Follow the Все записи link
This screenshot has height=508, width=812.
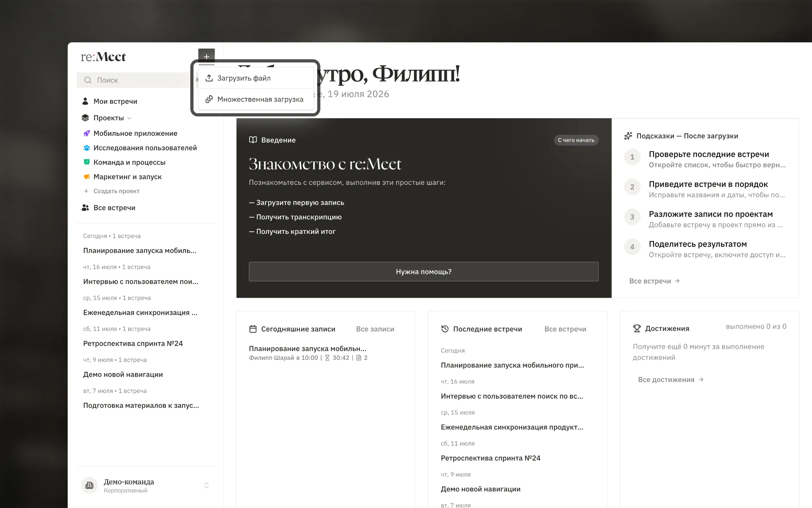(375, 329)
